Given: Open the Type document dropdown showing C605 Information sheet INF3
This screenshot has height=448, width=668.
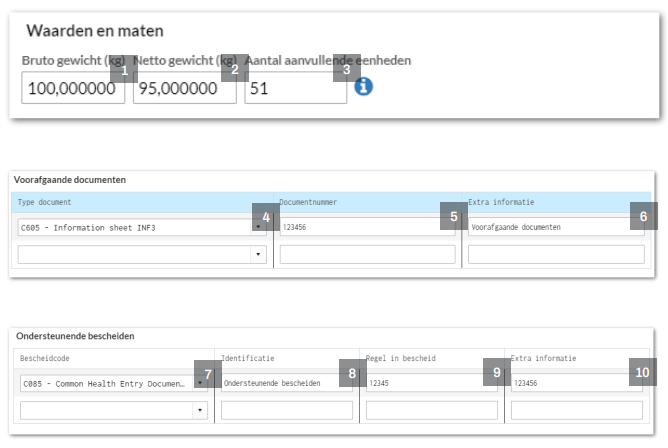Looking at the screenshot, I should click(142, 227).
